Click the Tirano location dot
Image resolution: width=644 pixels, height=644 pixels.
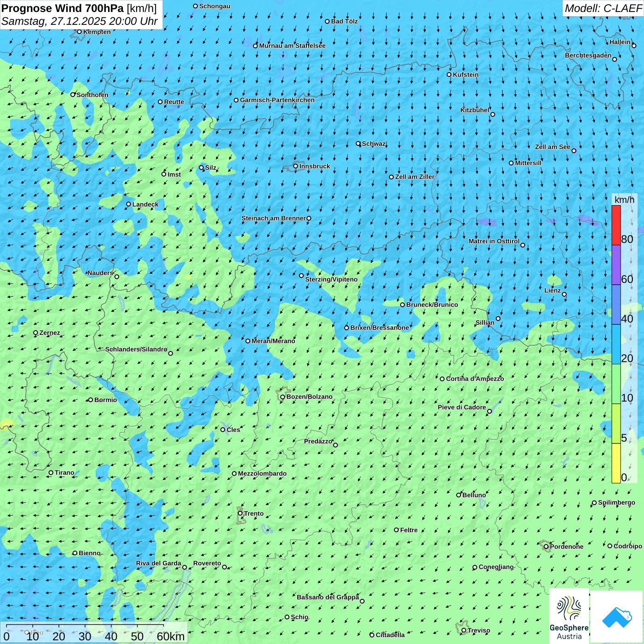coord(51,472)
